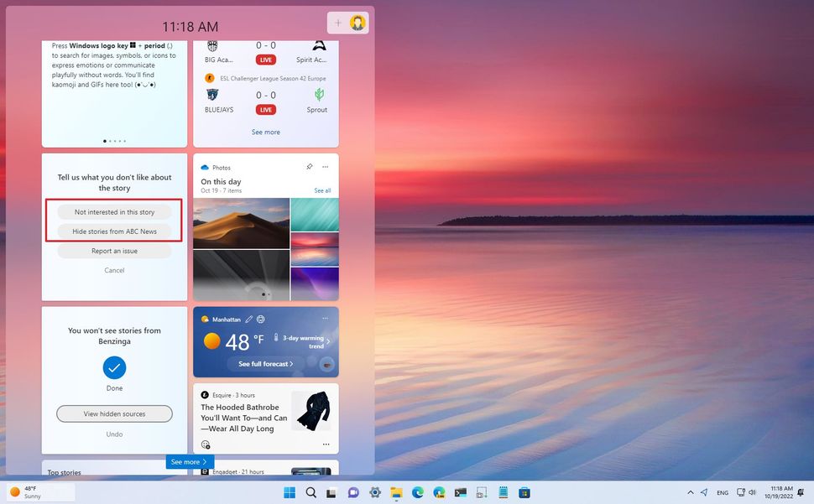The image size is (814, 504).
Task: Click the globe icon on the weather widget
Action: (261, 320)
